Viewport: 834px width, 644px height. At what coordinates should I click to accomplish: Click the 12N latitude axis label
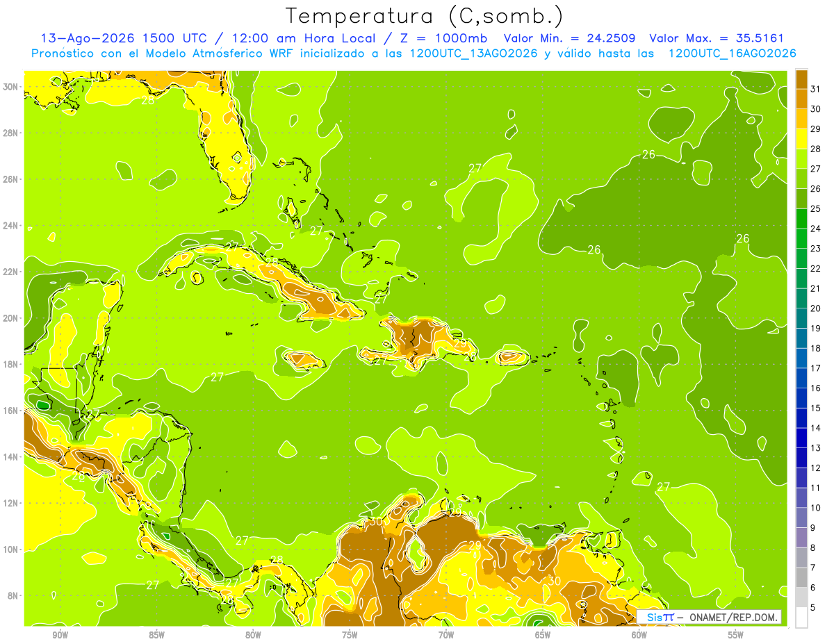pos(12,503)
